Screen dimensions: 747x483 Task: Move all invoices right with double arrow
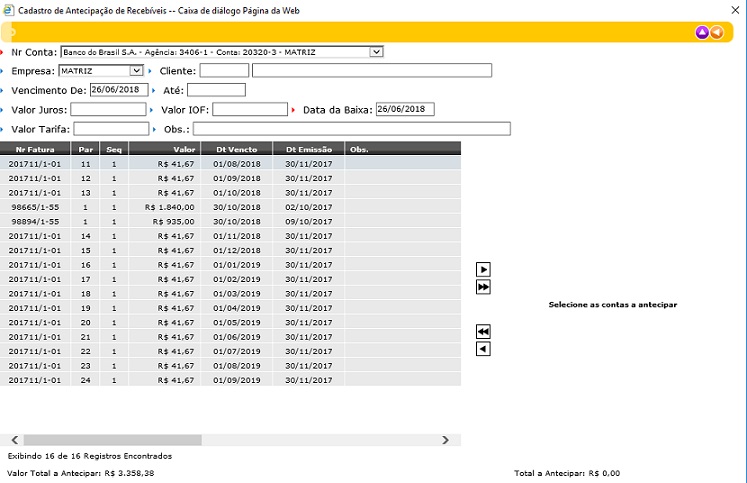(484, 287)
